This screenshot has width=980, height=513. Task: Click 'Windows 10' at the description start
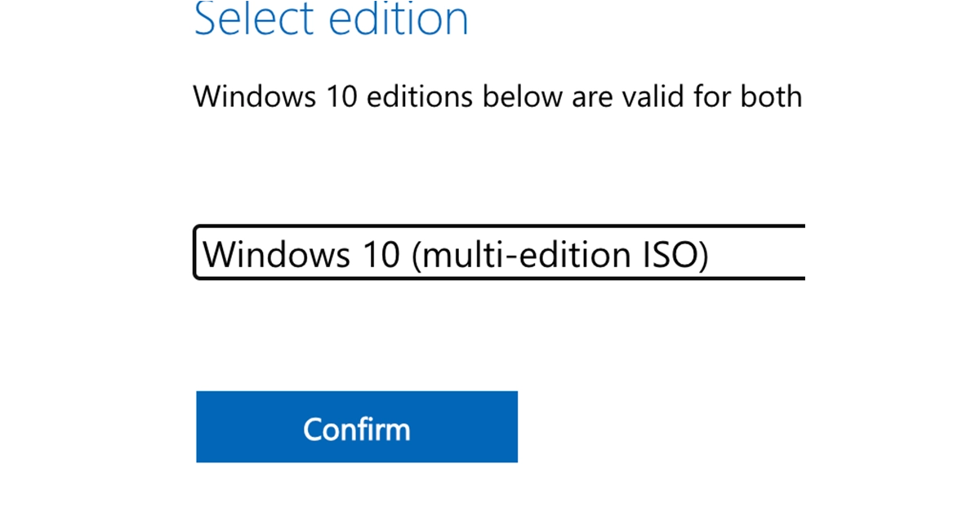pyautogui.click(x=275, y=97)
